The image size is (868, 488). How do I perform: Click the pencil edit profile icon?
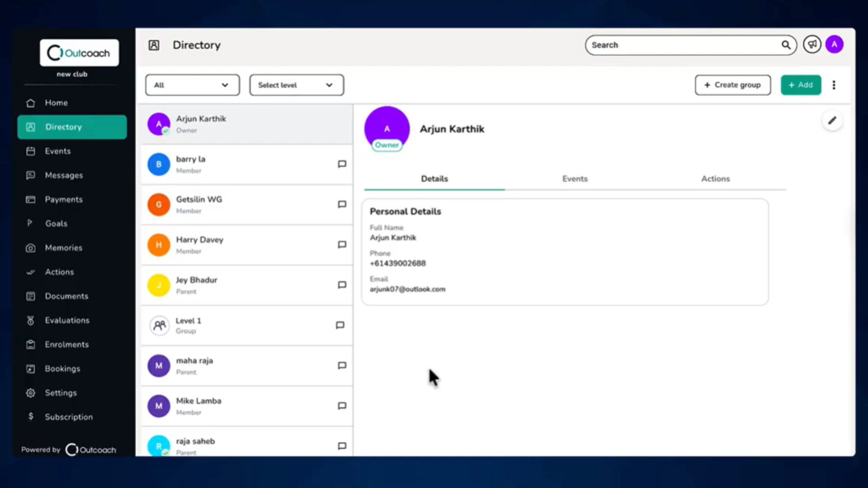click(832, 121)
